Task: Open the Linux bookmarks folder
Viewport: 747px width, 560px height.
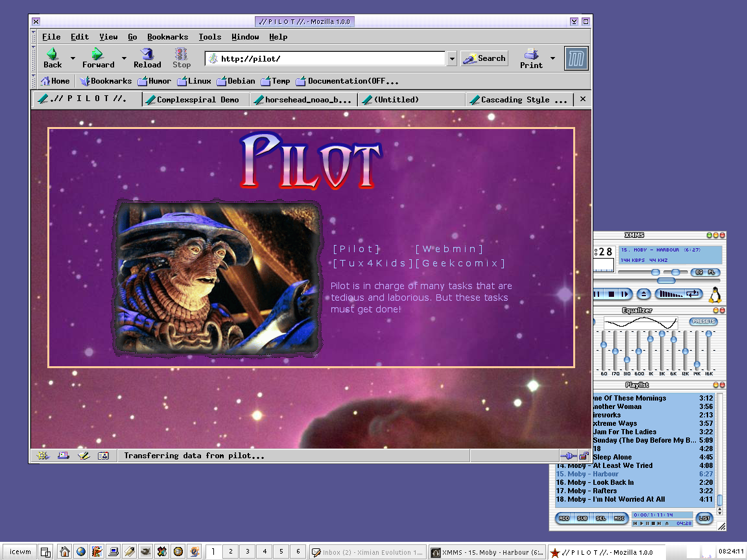Action: coord(194,81)
